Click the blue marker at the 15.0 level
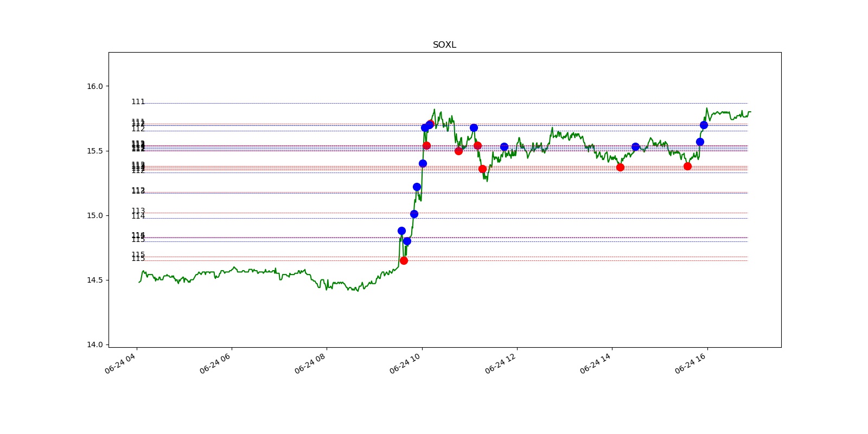868x434 pixels. (414, 214)
